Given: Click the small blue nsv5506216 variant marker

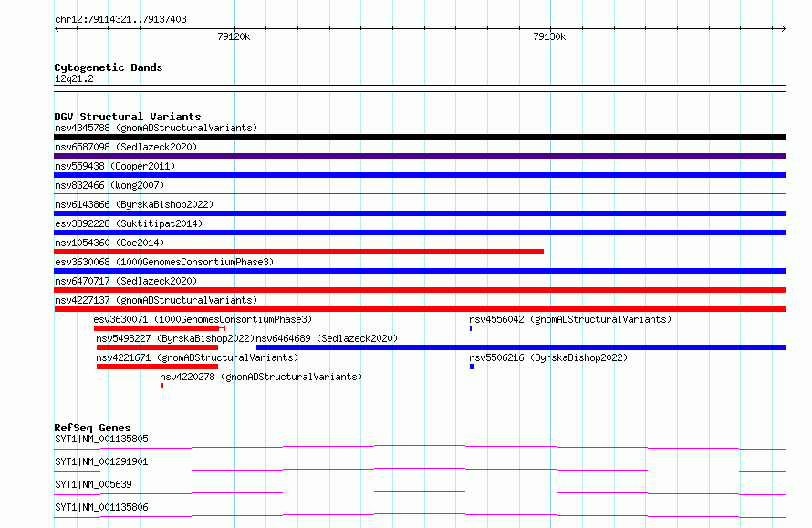Looking at the screenshot, I should point(472,367).
